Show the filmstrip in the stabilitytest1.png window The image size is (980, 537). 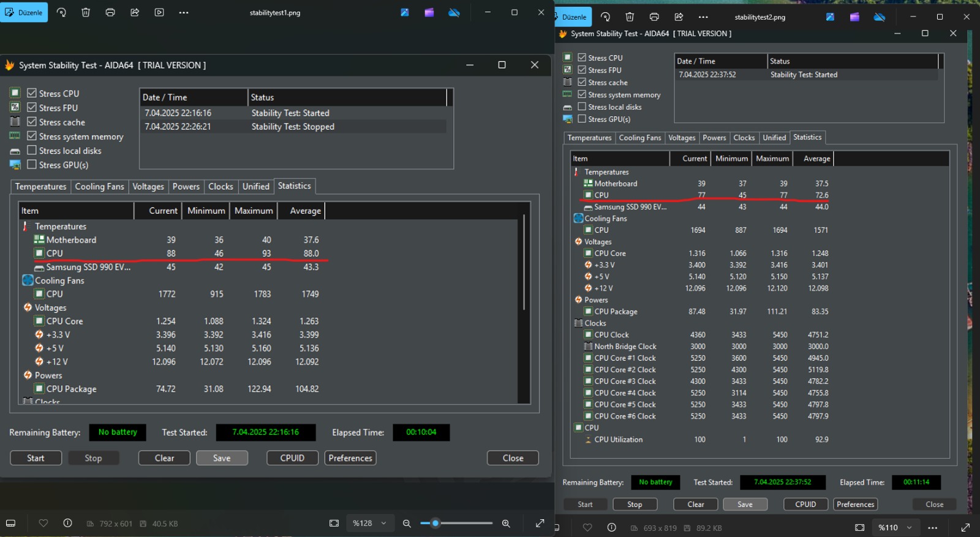(10, 524)
